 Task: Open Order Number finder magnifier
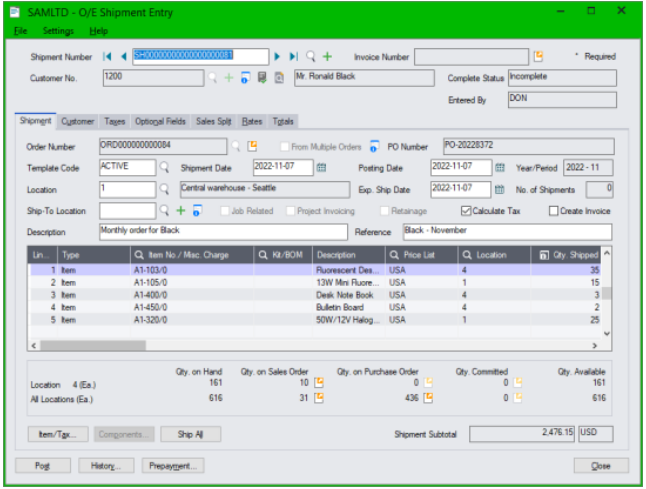click(236, 146)
